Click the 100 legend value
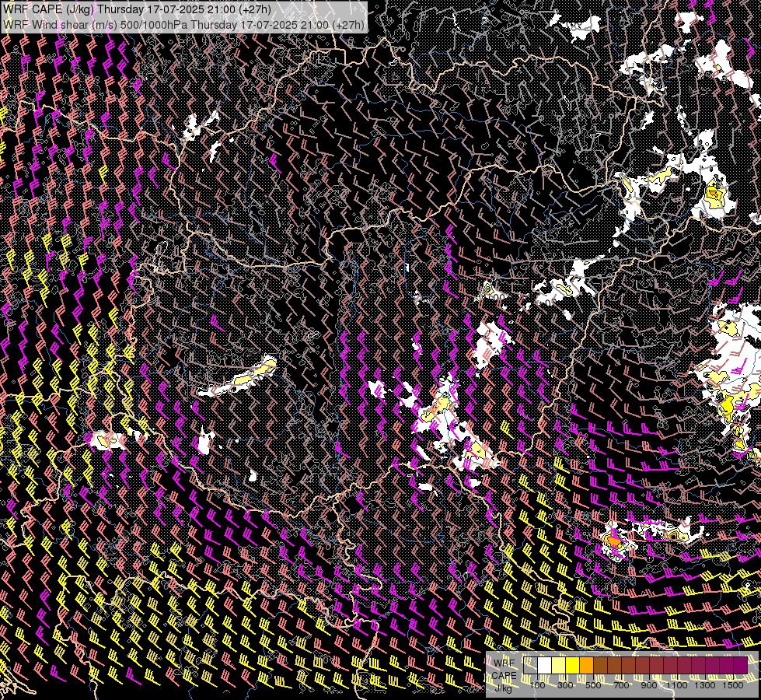The image size is (761, 700). 537,685
